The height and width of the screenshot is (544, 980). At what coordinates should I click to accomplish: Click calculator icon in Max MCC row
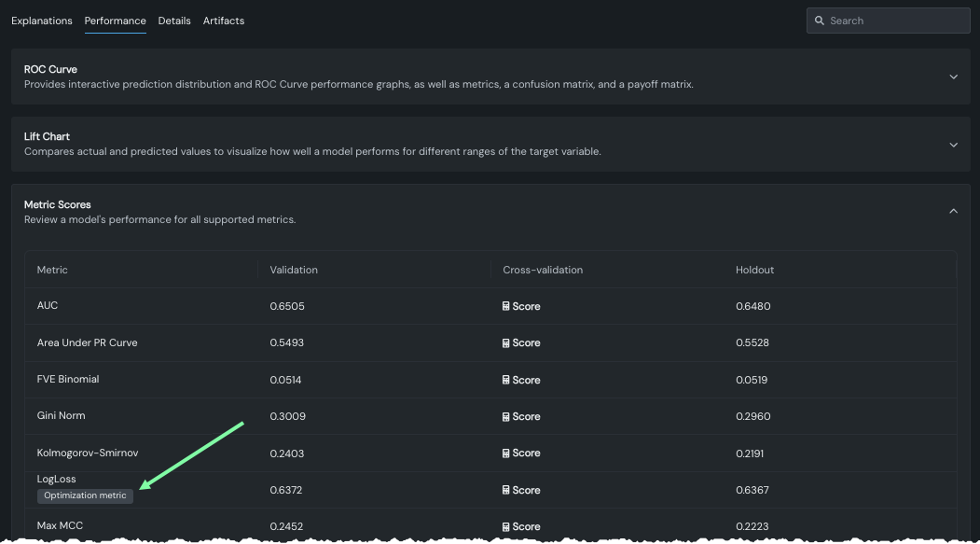pos(506,526)
